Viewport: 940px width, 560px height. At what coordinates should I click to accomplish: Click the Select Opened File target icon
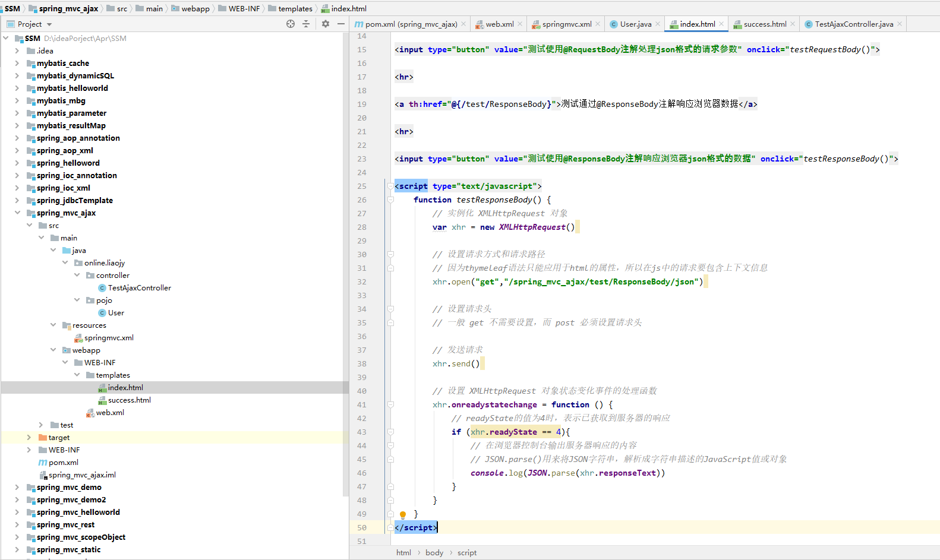pos(291,24)
